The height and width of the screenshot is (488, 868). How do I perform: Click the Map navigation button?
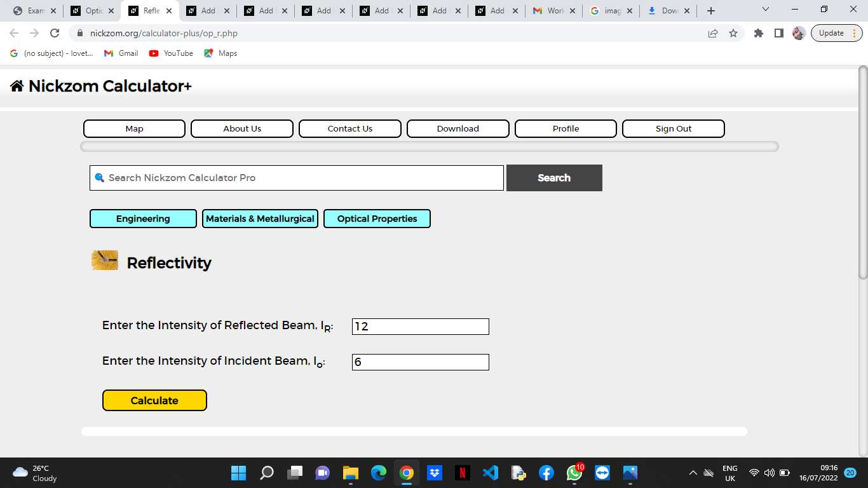click(x=134, y=128)
